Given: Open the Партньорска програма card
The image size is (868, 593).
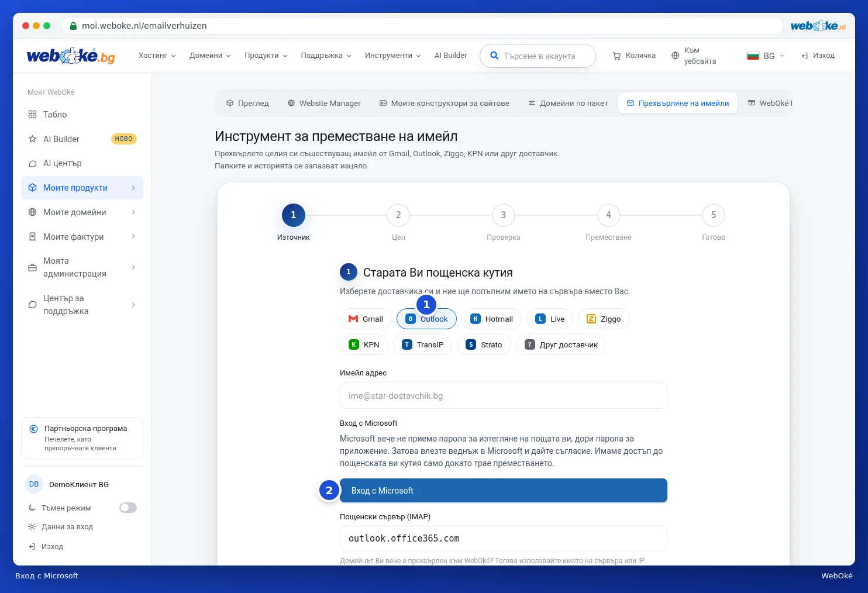Looking at the screenshot, I should [82, 438].
